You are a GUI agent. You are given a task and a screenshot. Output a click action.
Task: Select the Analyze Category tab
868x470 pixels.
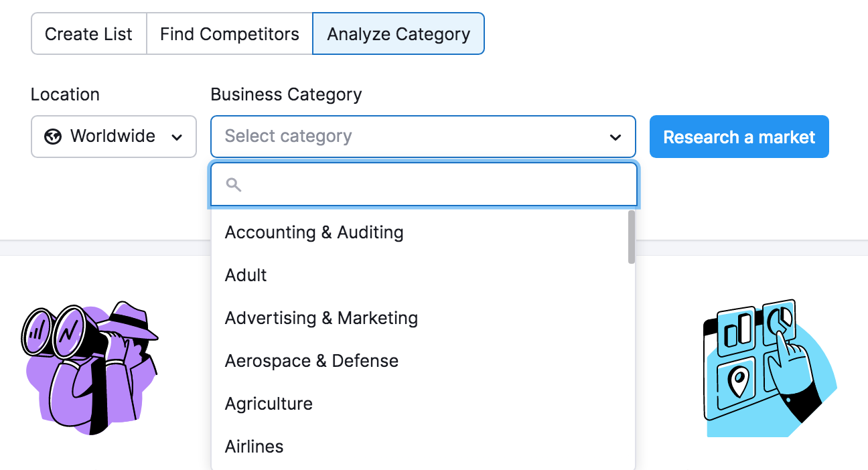[x=398, y=33]
